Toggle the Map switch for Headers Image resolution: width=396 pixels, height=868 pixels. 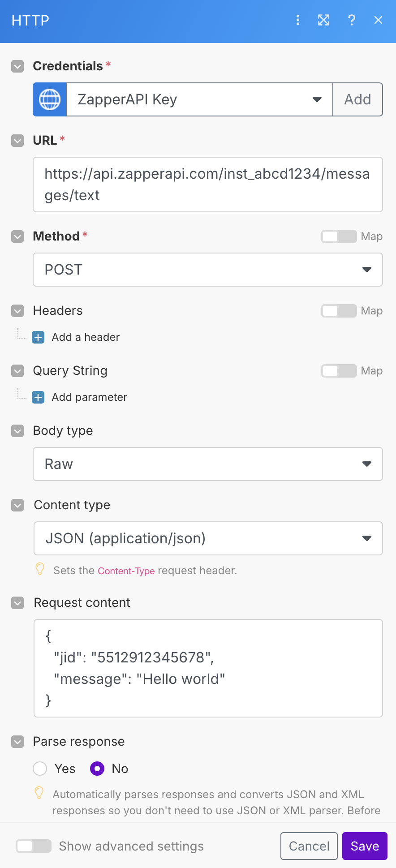[339, 311]
